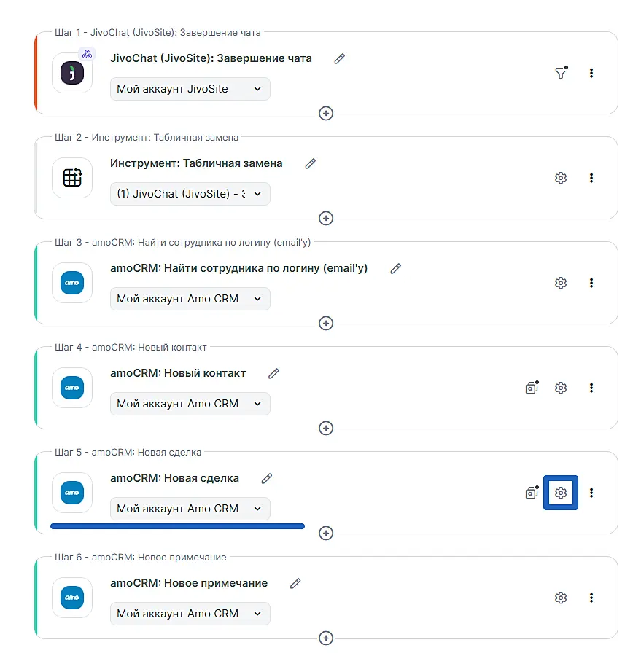The image size is (641, 672).
Task: Open settings gear for Табличная замена step
Action: [x=561, y=178]
